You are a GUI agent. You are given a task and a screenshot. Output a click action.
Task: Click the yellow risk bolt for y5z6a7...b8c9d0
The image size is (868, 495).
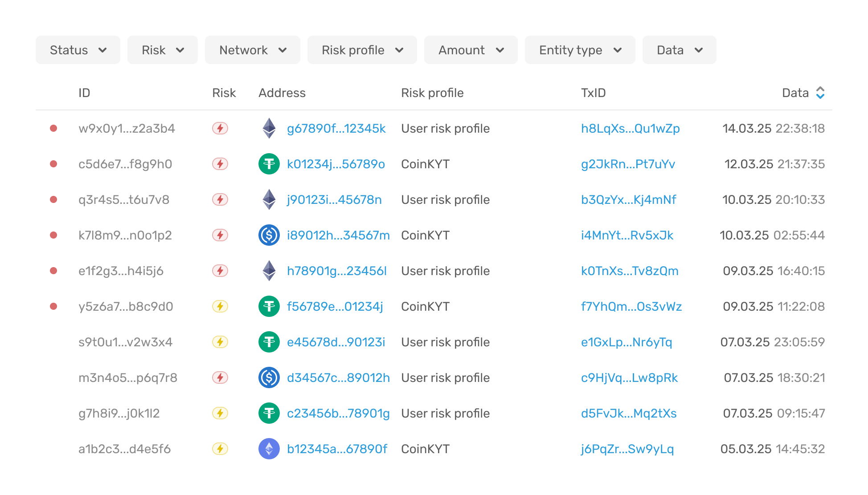220,306
